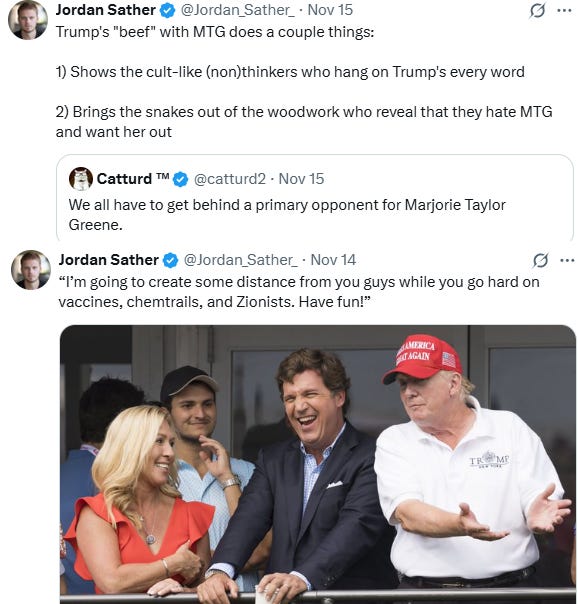Open quoted tweet's Nov 15 timestamp
The image size is (578, 604).
pyautogui.click(x=301, y=179)
